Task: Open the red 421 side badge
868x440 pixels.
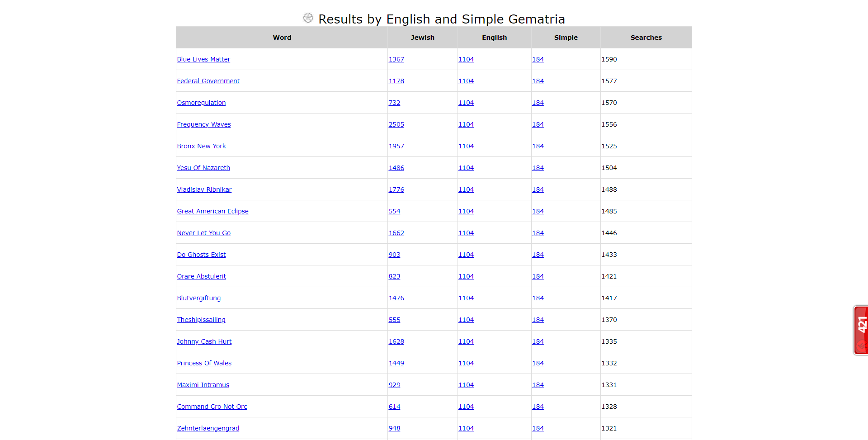Action: 861,330
